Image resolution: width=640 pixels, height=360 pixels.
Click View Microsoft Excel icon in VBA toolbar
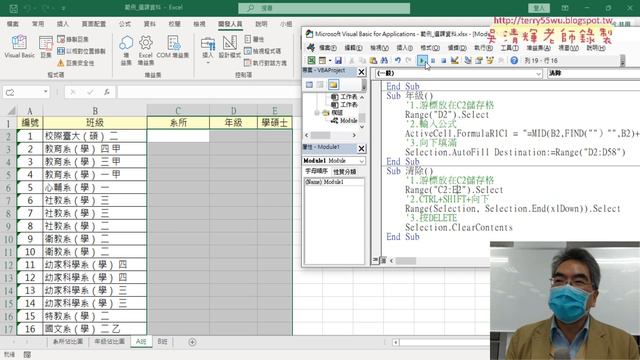pyautogui.click(x=311, y=60)
